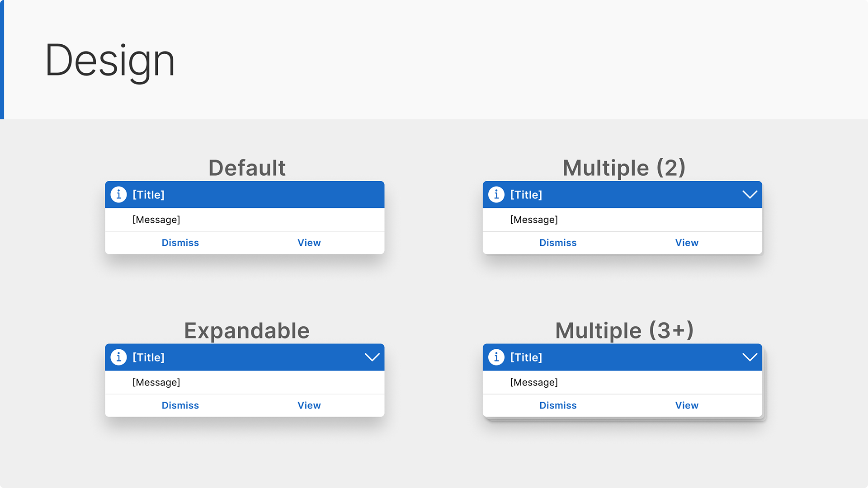The image size is (868, 488).
Task: View the Multiple (2) notification
Action: (687, 243)
